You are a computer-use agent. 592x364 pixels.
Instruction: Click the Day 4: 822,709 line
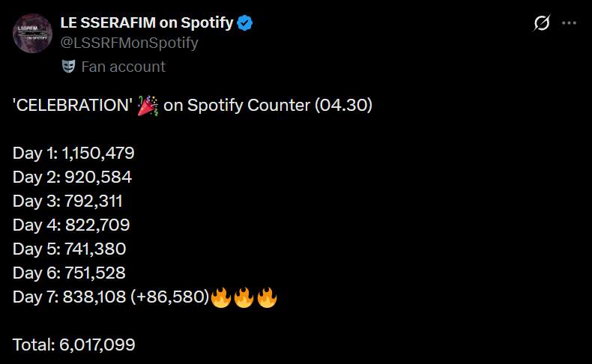(71, 225)
